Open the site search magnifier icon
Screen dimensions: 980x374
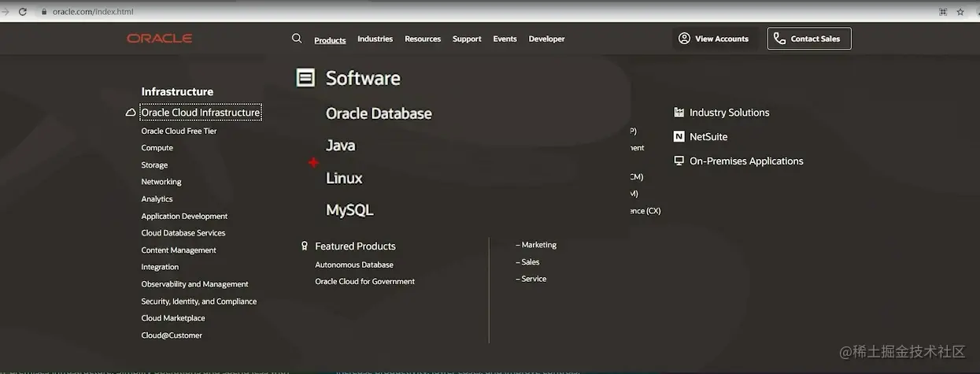click(297, 39)
